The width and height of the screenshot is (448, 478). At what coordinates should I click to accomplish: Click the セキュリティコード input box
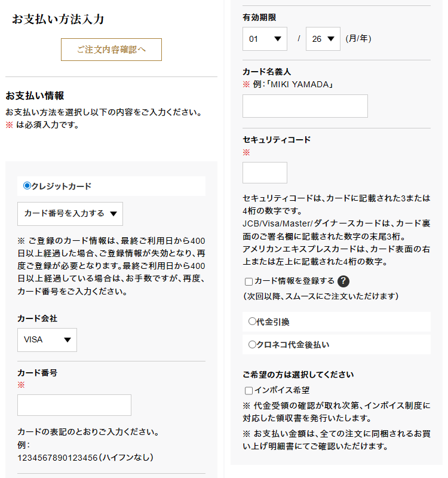(x=265, y=173)
